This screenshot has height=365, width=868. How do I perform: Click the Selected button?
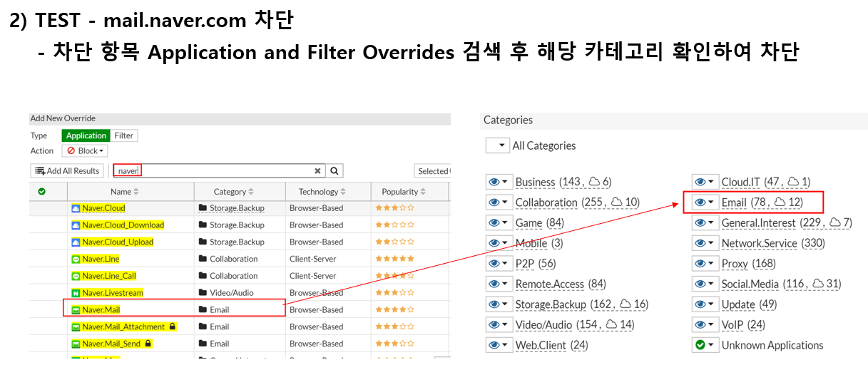point(432,171)
